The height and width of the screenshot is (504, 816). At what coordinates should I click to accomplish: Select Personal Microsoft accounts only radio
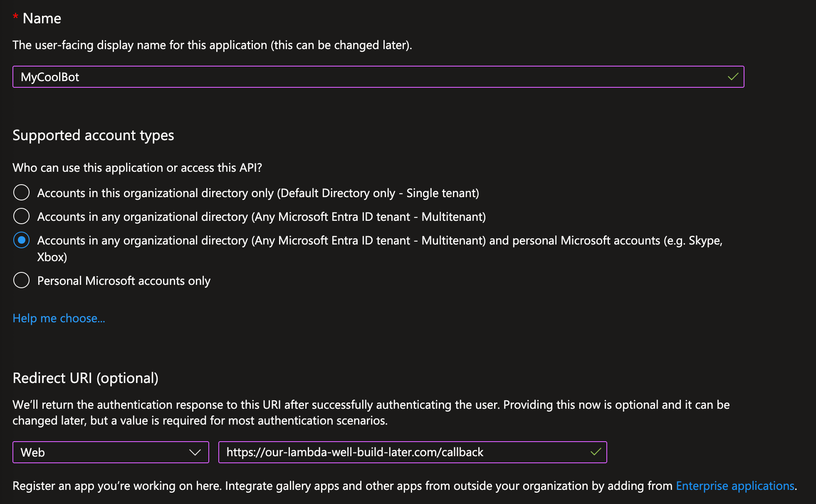[x=22, y=281]
